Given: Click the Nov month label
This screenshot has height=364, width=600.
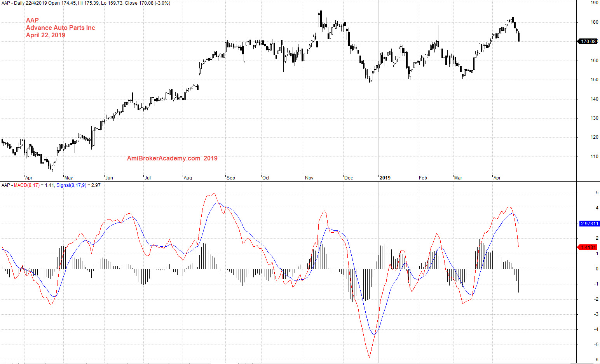Looking at the screenshot, I should 309,178.
